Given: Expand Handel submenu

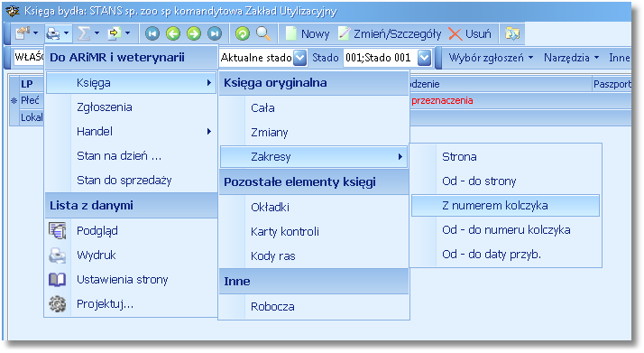Looking at the screenshot, I should pyautogui.click(x=131, y=132).
